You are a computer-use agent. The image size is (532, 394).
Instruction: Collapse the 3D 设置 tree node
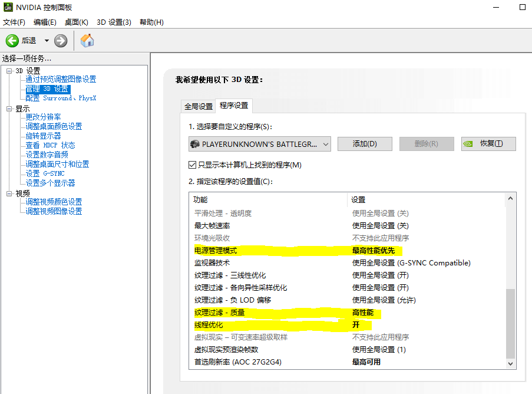[x=9, y=71]
